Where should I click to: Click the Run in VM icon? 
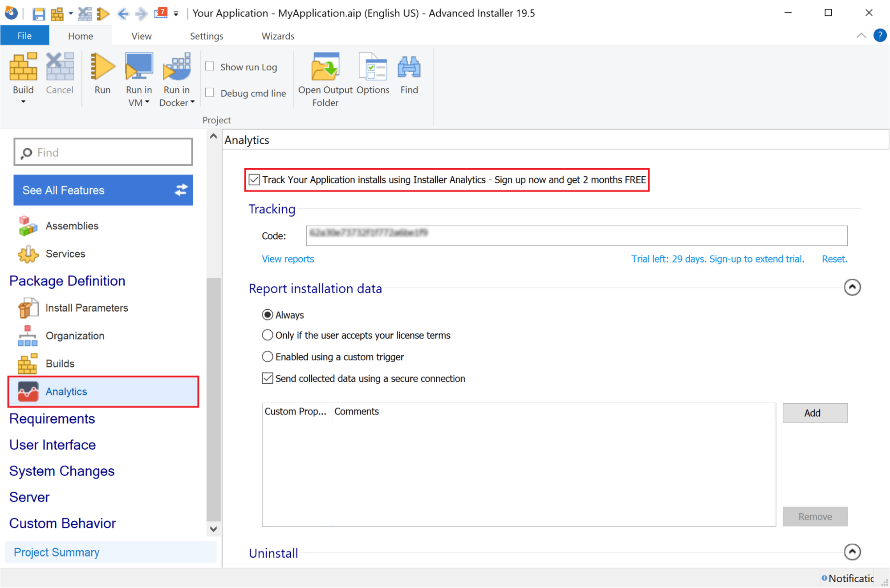tap(139, 67)
